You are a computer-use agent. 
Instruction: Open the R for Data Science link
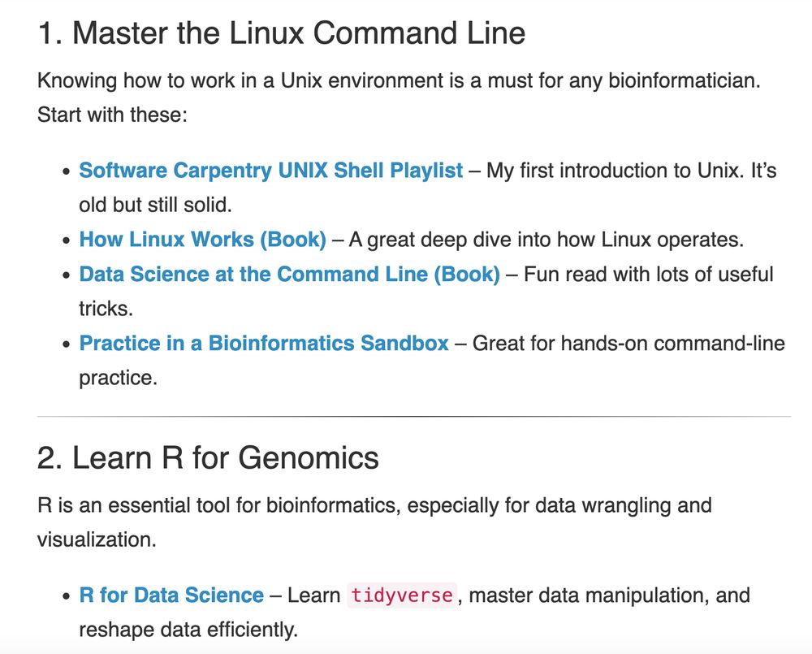click(171, 595)
